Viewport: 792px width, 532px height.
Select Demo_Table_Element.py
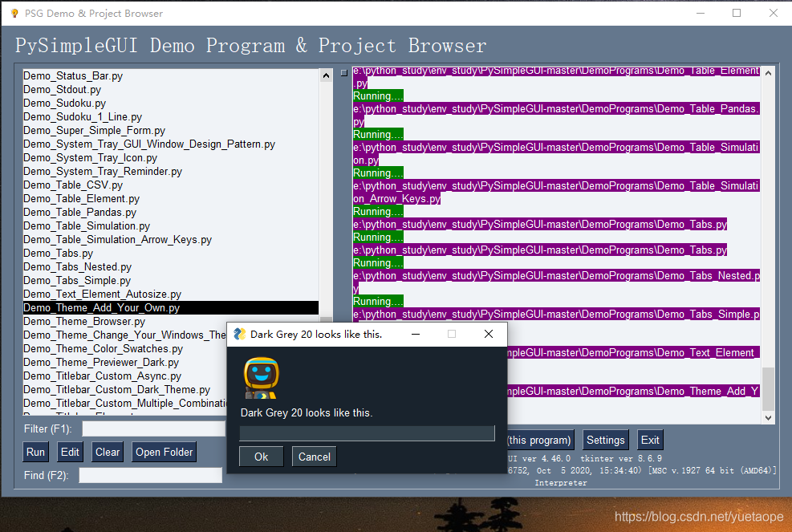171,198
